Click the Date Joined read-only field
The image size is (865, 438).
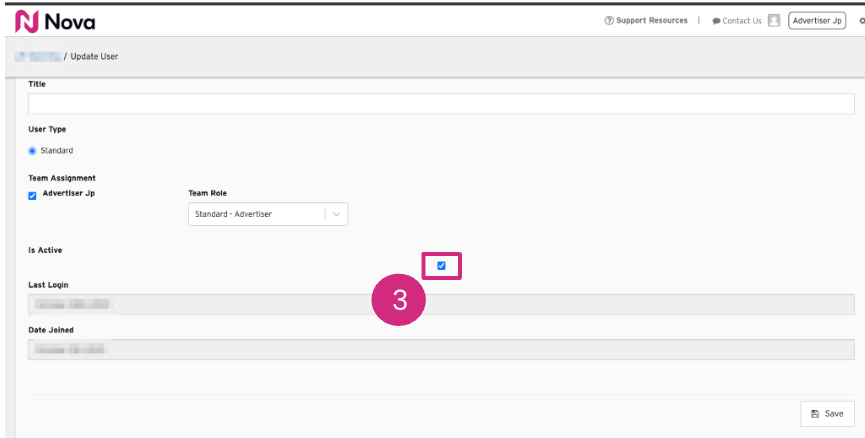tap(441, 349)
